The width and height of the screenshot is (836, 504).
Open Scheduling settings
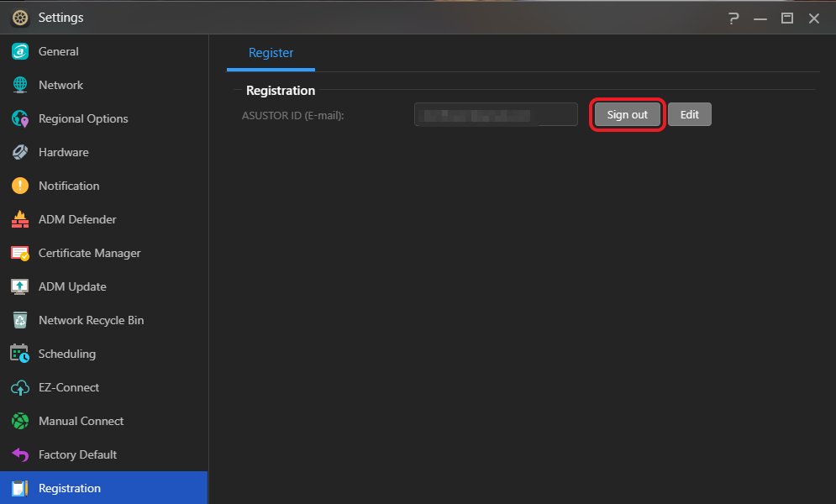(104, 354)
